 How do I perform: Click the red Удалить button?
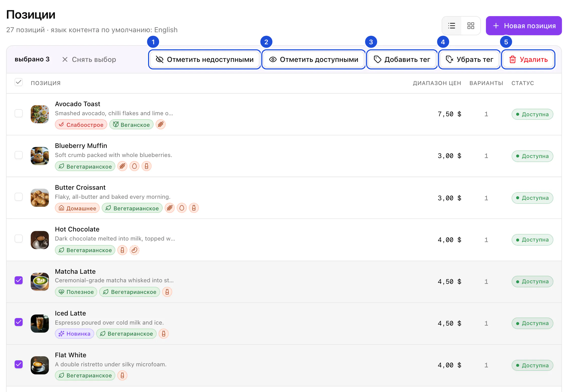pos(528,59)
